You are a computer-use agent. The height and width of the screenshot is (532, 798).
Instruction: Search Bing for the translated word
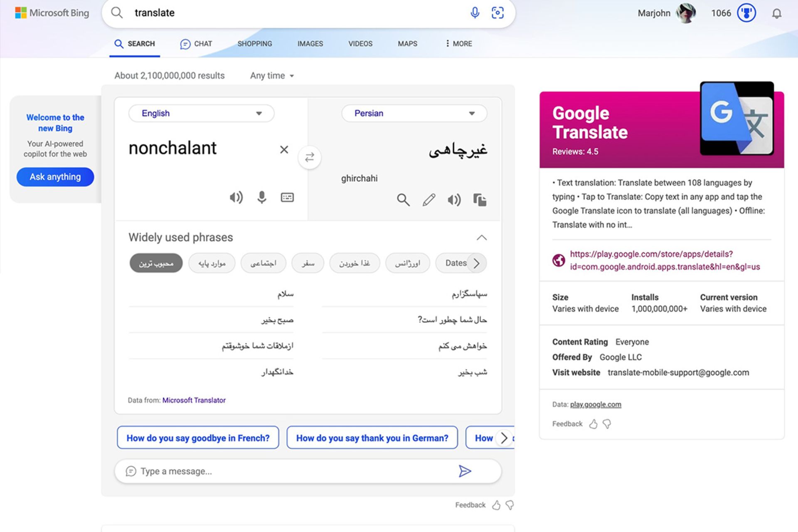403,200
